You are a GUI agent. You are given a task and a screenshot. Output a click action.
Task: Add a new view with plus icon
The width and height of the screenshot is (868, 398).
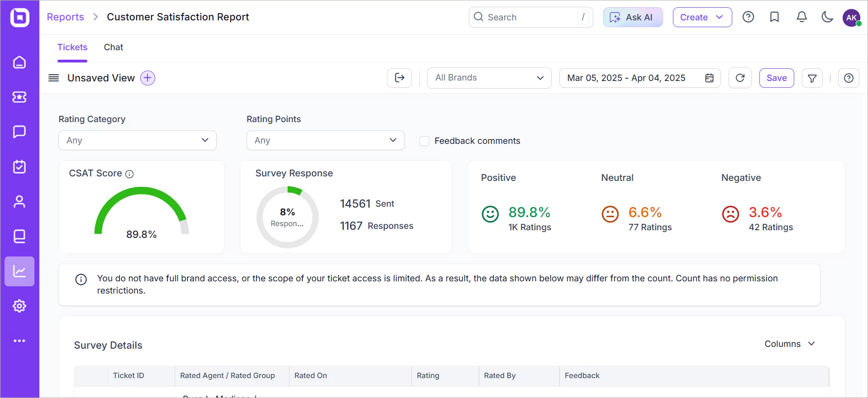click(x=148, y=78)
